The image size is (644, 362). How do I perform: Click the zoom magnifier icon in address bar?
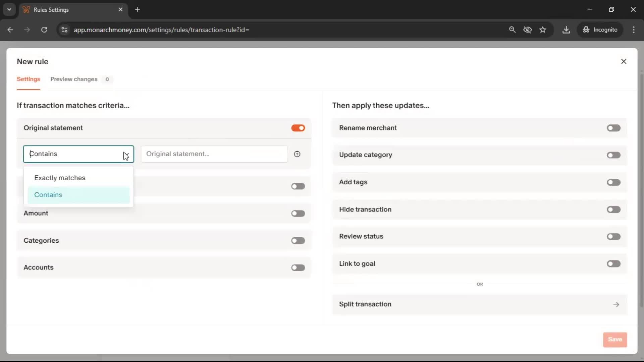point(512,30)
